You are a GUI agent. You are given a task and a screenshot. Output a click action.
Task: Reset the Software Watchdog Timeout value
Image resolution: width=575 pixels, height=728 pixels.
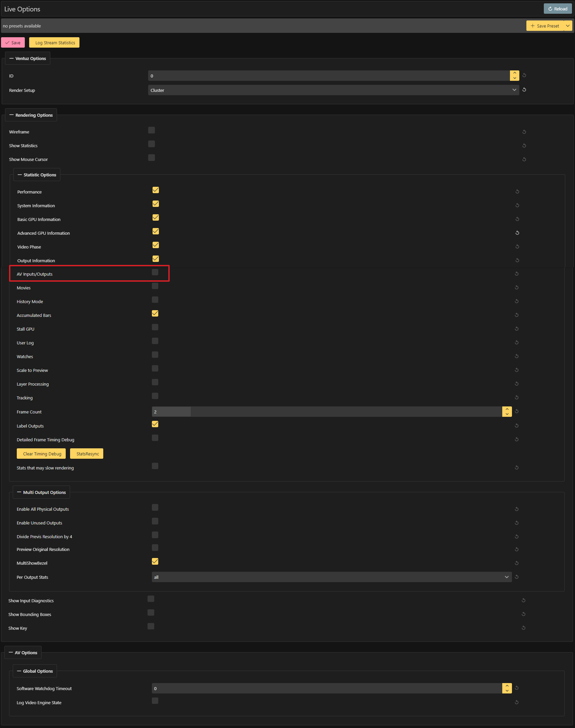[x=516, y=688]
